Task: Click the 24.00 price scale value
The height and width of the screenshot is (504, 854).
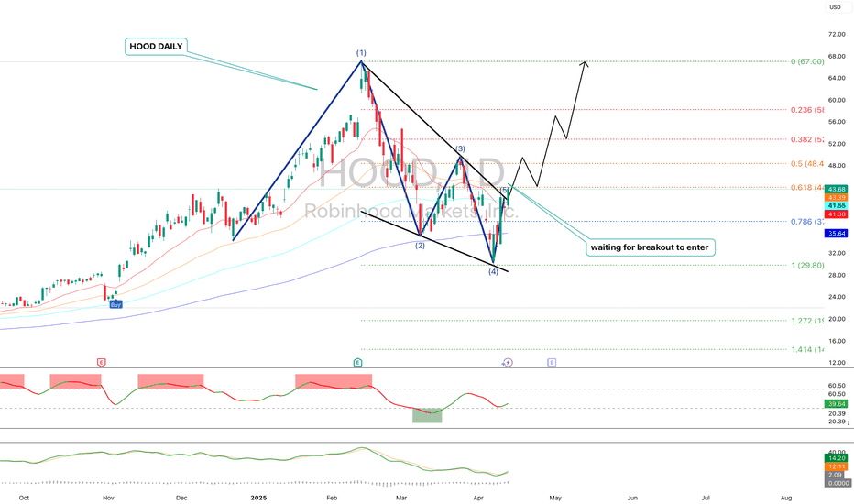Action: point(837,297)
